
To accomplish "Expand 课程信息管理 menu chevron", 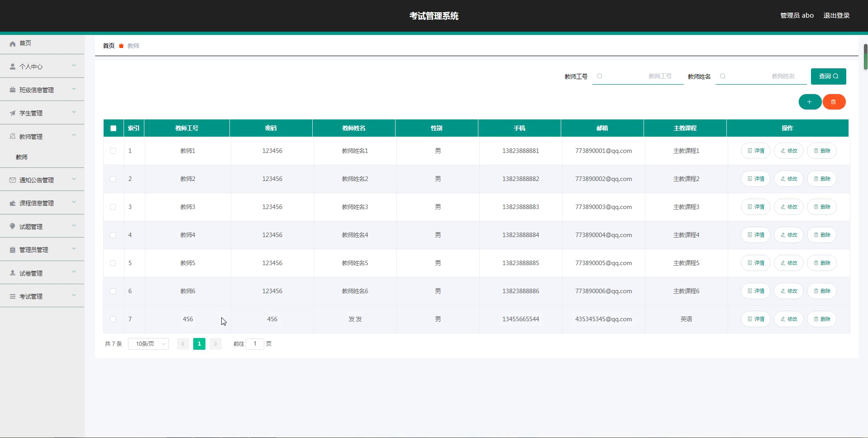I will pos(74,202).
